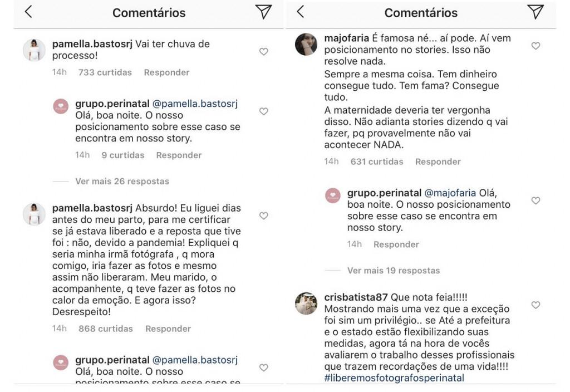Viewport: 570px width, 392px height.
Task: Expand "Ver mais 26 respostas"
Action: (122, 181)
